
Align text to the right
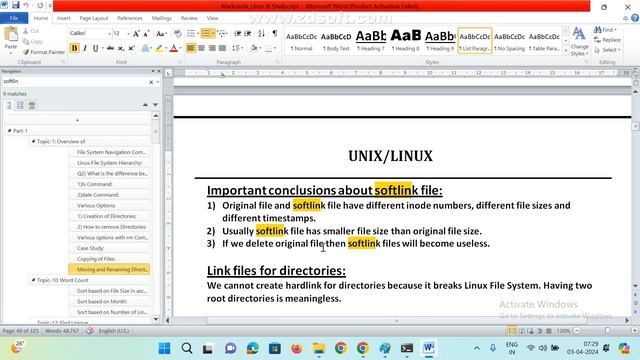pos(212,48)
